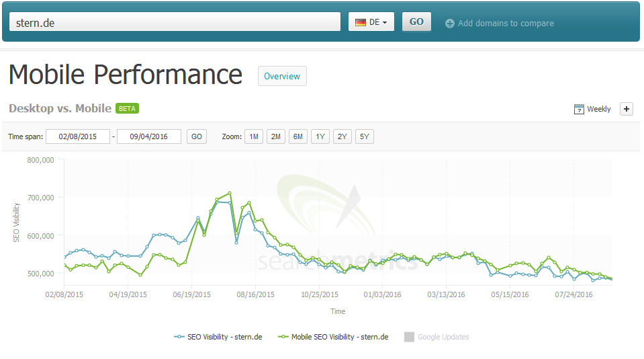Click the 600,000 y-axis label
Screen dimensions: 644x359
pos(41,236)
